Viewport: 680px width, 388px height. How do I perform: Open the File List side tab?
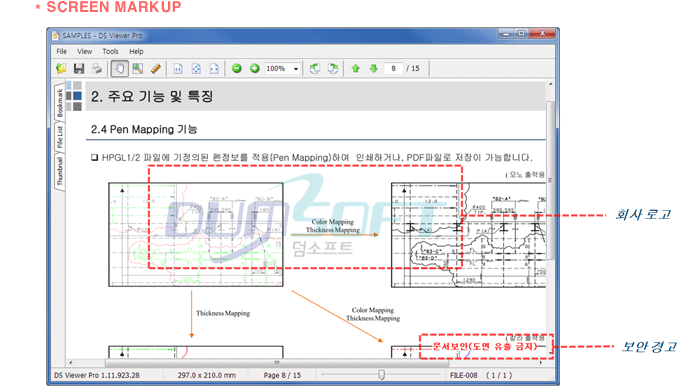point(60,137)
